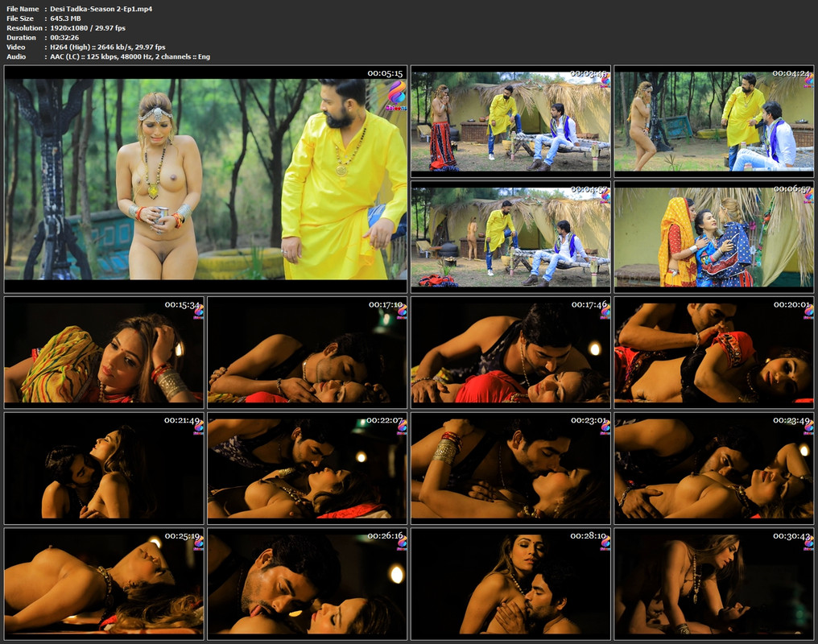Click the 'File Name' label
Image resolution: width=818 pixels, height=644 pixels.
(23, 9)
